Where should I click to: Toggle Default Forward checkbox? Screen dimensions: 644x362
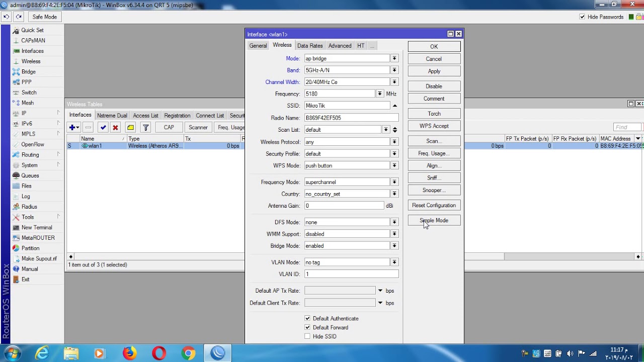307,327
